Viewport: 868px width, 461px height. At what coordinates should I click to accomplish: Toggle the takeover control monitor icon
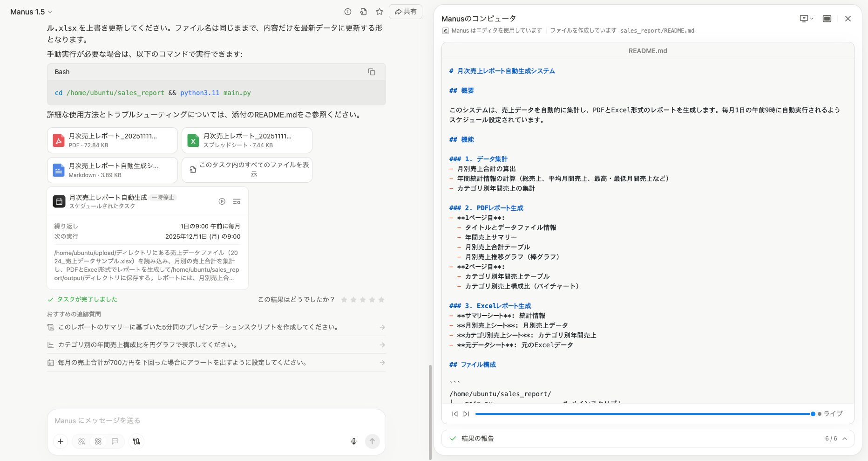tap(804, 19)
